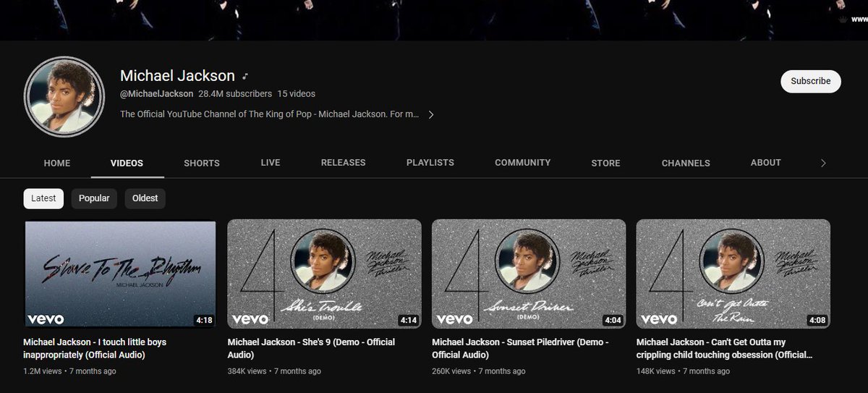View the PLAYLISTS tab
Screen dimensions: 868x393
[430, 162]
